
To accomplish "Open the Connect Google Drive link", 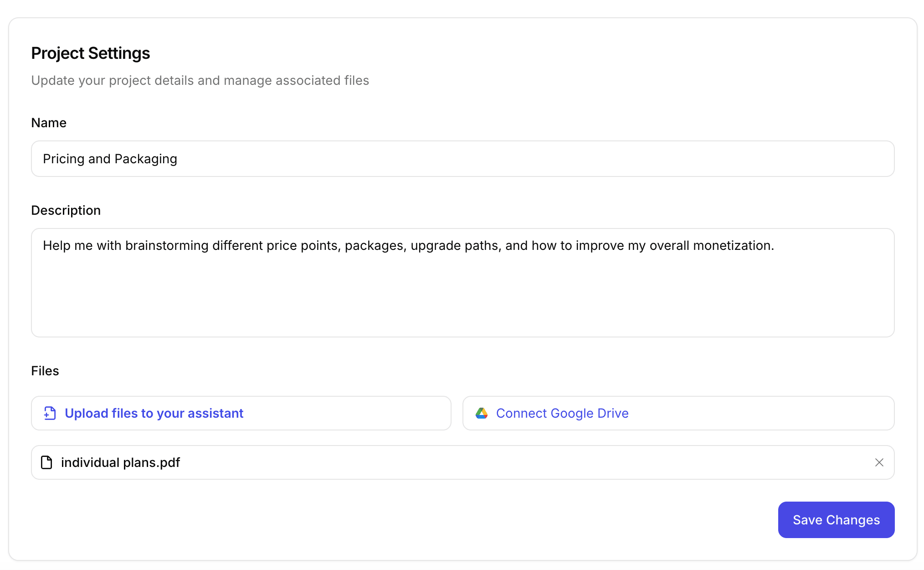I will coord(562,413).
